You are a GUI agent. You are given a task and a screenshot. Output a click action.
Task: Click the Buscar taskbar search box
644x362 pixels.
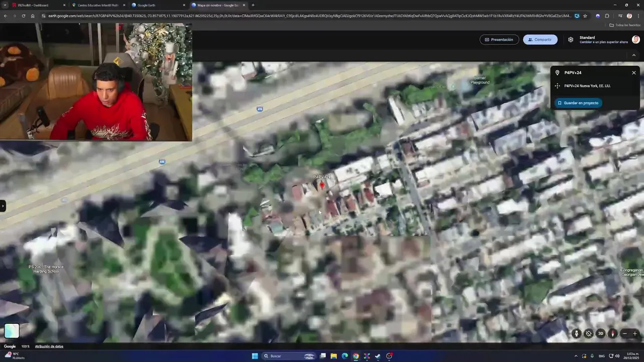pyautogui.click(x=290, y=356)
